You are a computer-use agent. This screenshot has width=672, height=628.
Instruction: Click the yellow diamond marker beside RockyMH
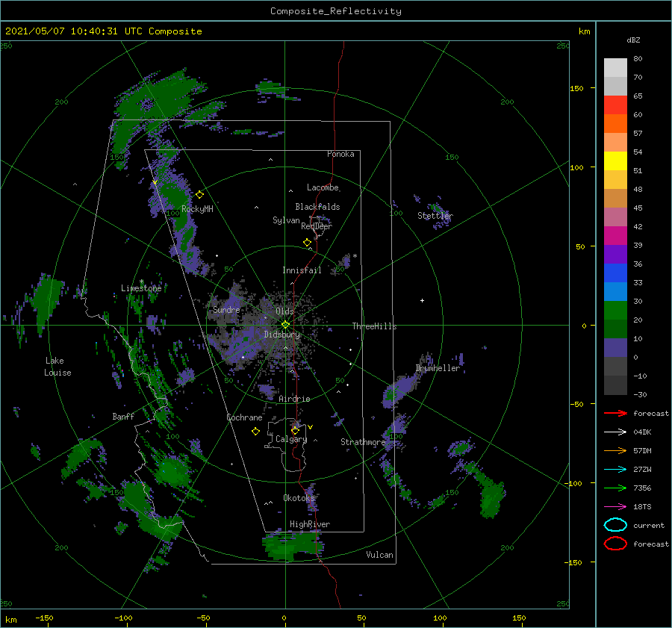pos(199,195)
